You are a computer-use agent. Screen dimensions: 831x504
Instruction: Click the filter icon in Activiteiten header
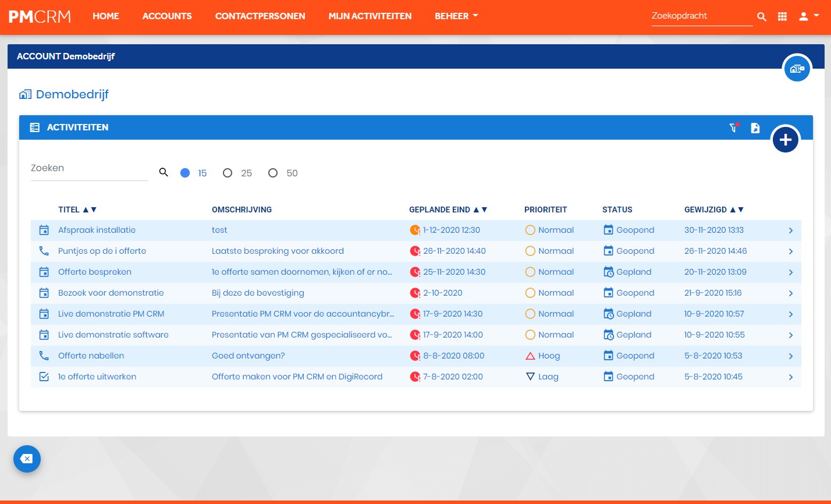tap(733, 127)
